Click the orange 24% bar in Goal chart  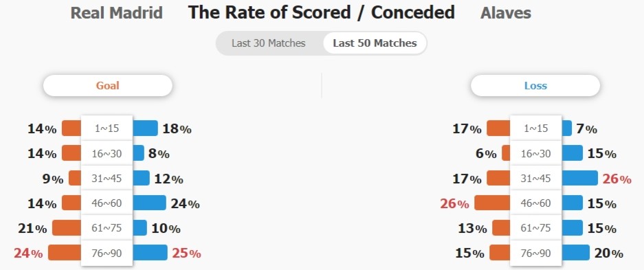65,252
